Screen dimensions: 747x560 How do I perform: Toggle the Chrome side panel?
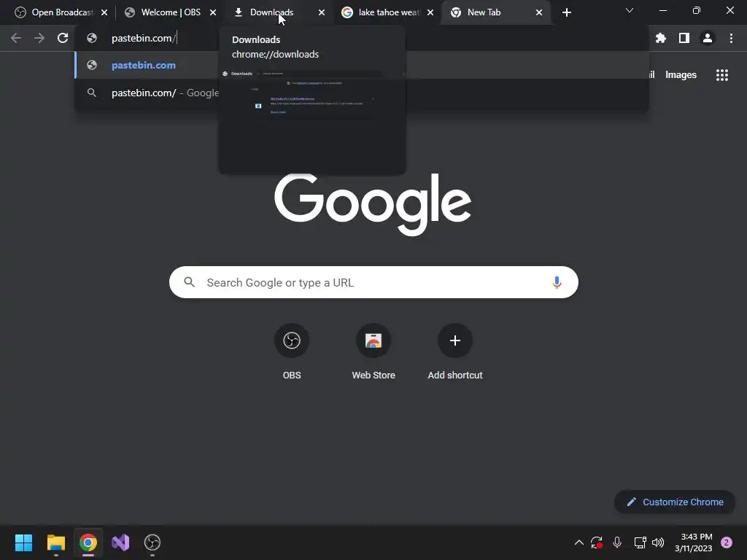[x=684, y=38]
